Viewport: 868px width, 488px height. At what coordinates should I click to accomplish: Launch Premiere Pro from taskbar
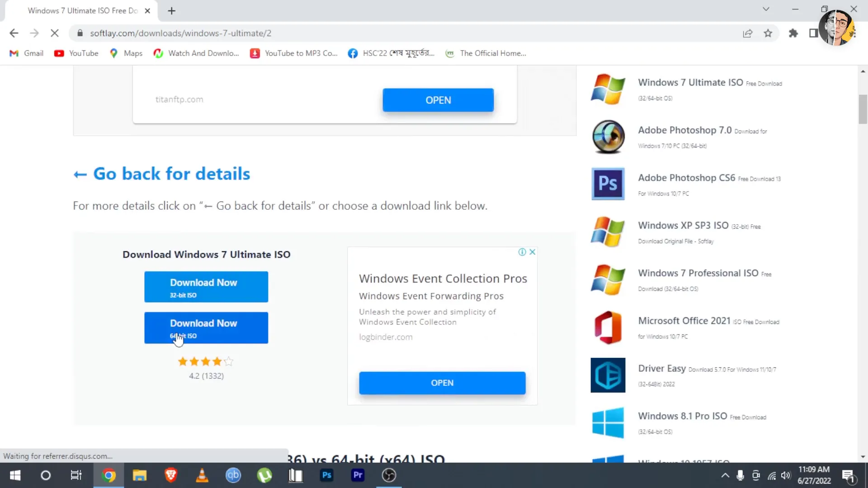358,475
